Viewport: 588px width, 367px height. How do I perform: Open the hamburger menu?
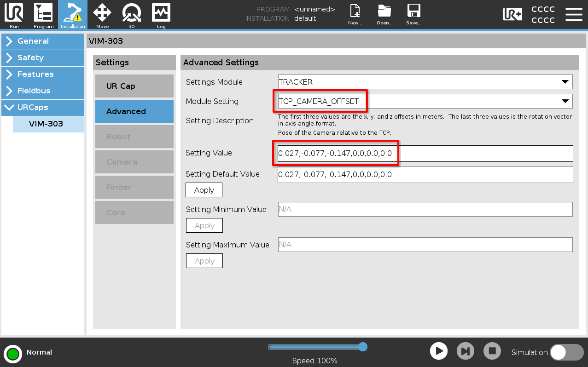(574, 15)
